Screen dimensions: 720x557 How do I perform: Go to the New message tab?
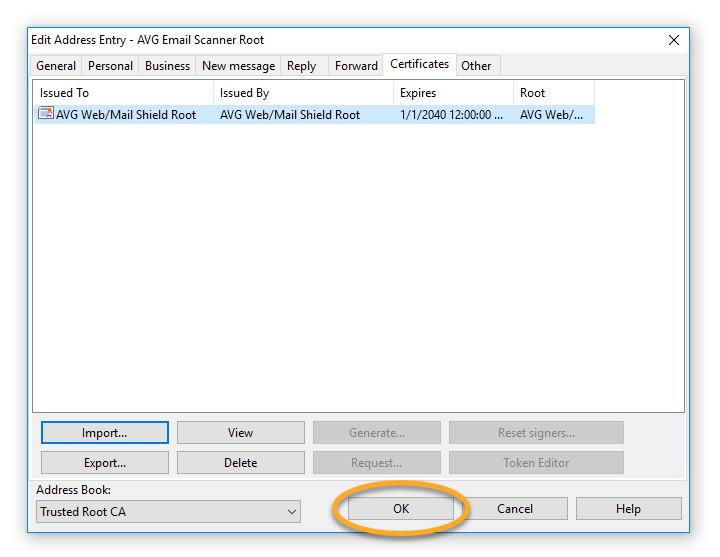(238, 66)
